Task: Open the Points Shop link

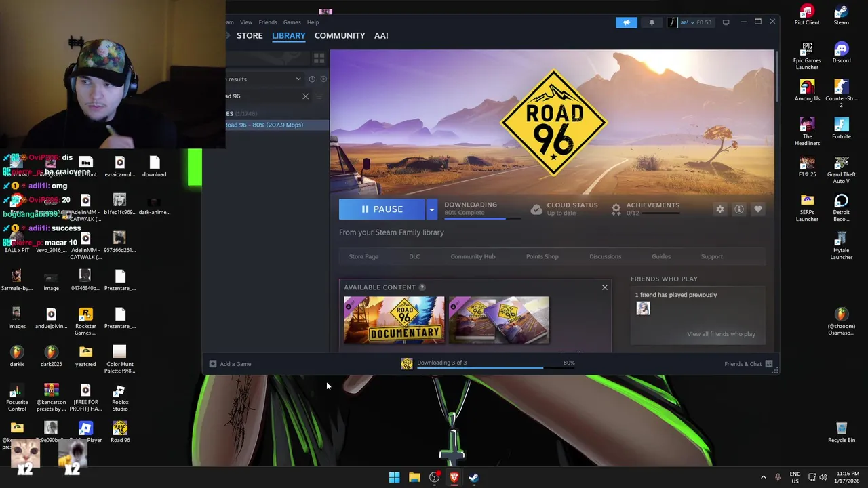Action: pyautogui.click(x=542, y=256)
